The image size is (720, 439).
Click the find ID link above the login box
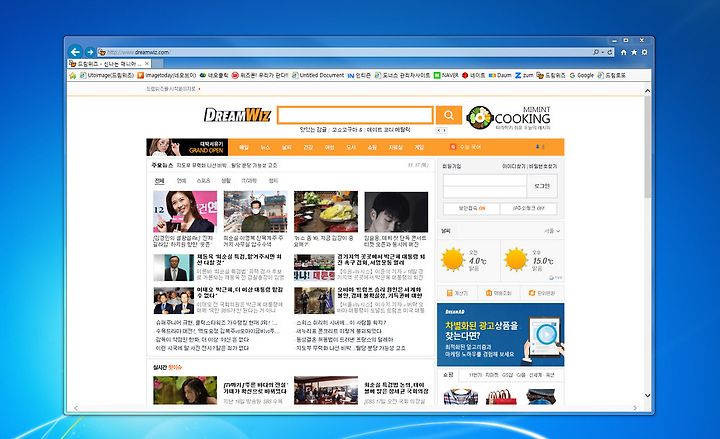[514, 166]
